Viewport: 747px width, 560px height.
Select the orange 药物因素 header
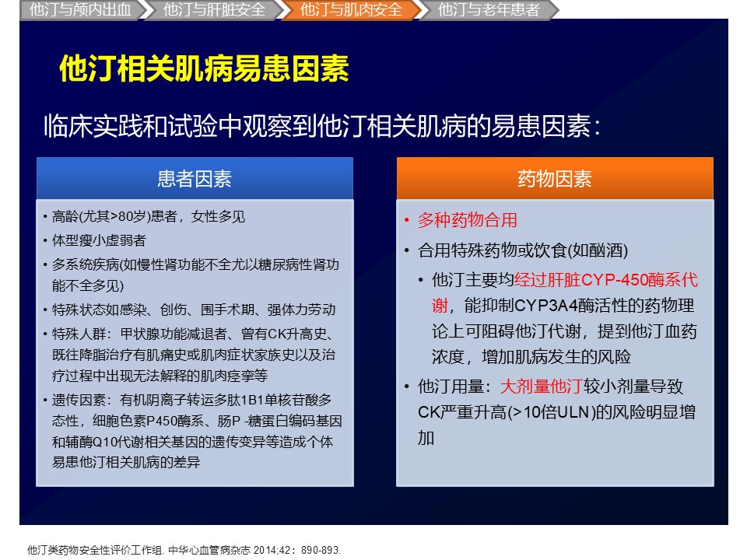coord(555,179)
